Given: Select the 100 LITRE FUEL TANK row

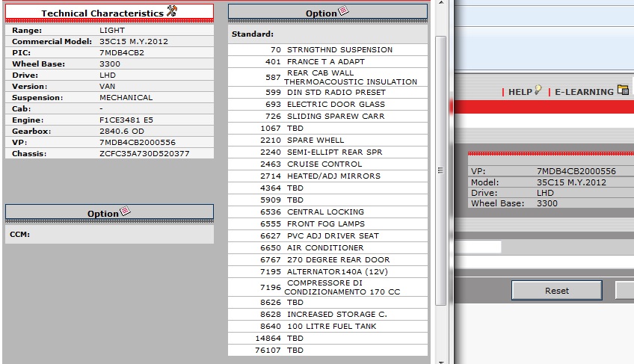Looking at the screenshot, I should click(328, 327).
